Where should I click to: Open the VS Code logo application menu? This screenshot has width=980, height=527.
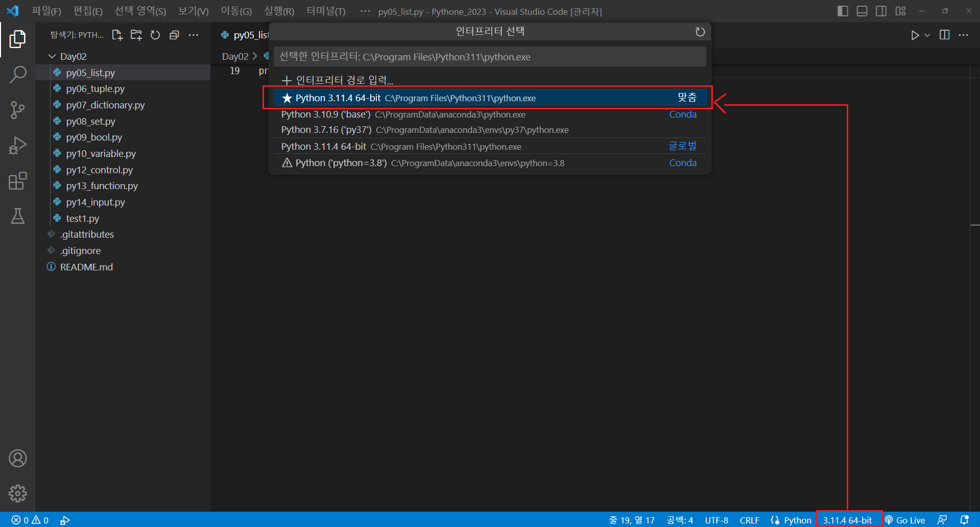click(x=13, y=11)
